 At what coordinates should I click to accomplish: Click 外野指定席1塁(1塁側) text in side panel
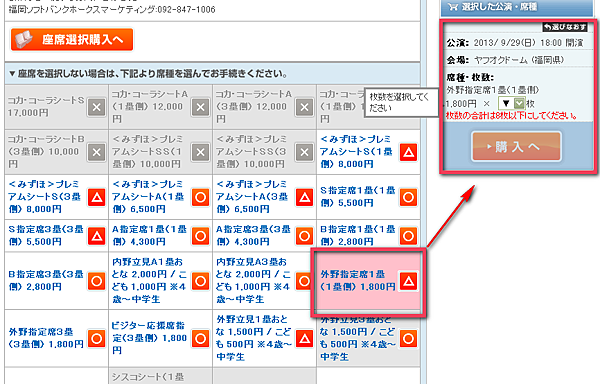[493, 90]
